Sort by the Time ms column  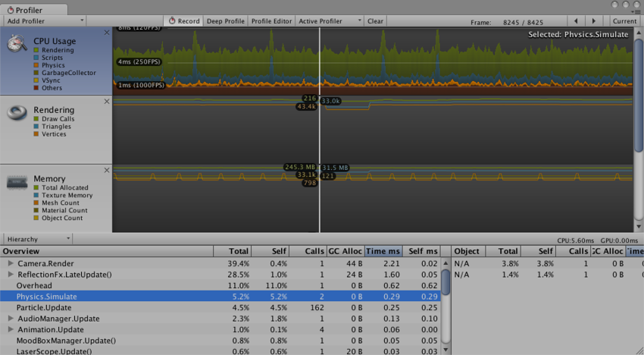click(383, 251)
